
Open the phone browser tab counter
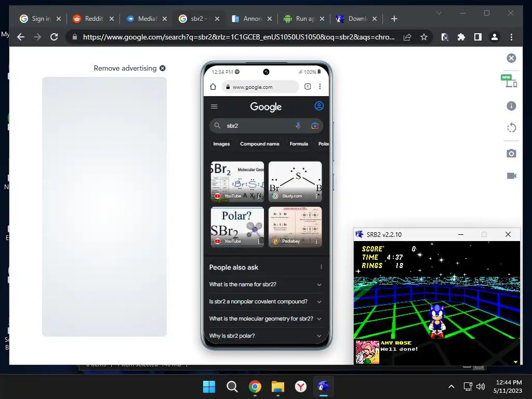coord(308,87)
